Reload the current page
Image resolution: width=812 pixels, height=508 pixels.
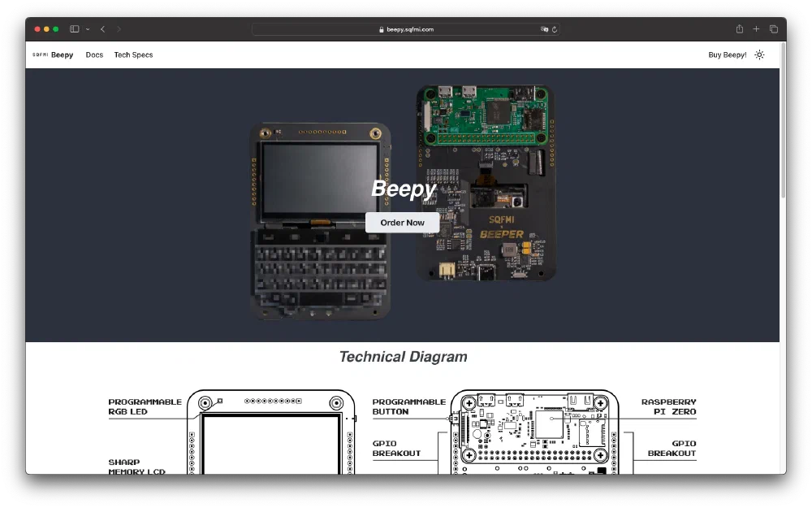point(555,29)
